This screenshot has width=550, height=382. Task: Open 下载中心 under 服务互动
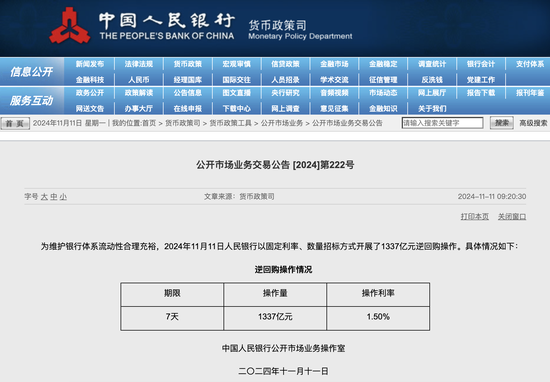[x=236, y=108]
